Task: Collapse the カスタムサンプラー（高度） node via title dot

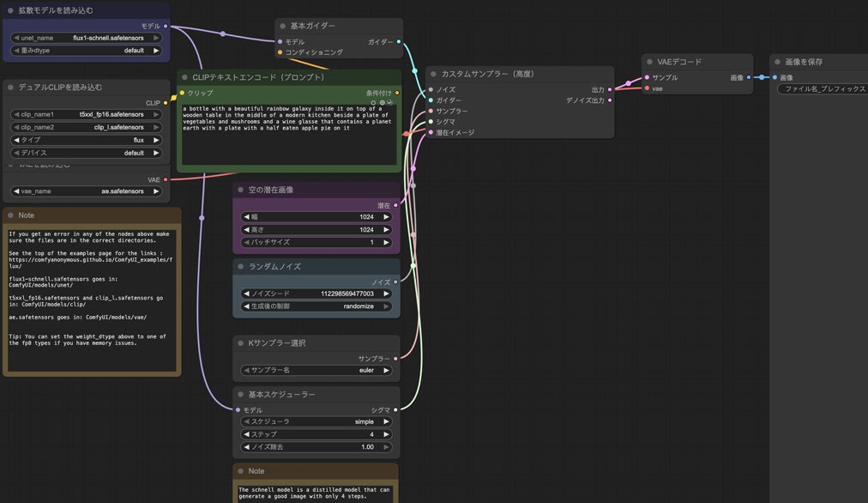Action: [x=433, y=74]
